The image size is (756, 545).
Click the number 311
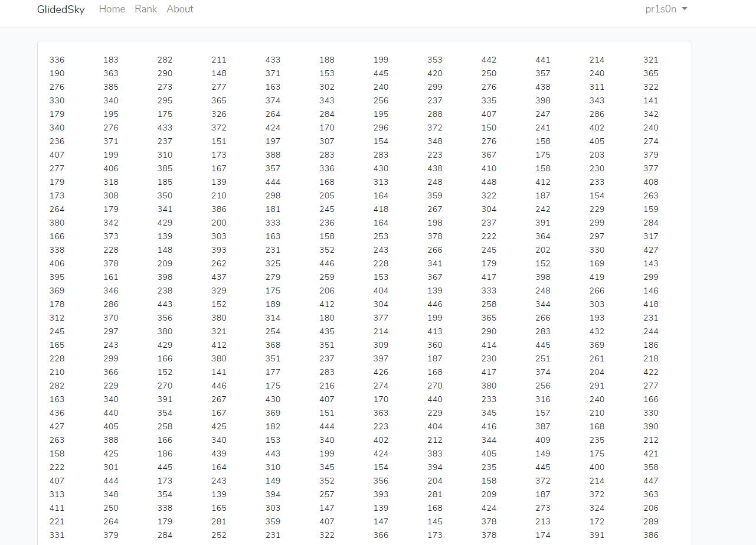(x=597, y=87)
